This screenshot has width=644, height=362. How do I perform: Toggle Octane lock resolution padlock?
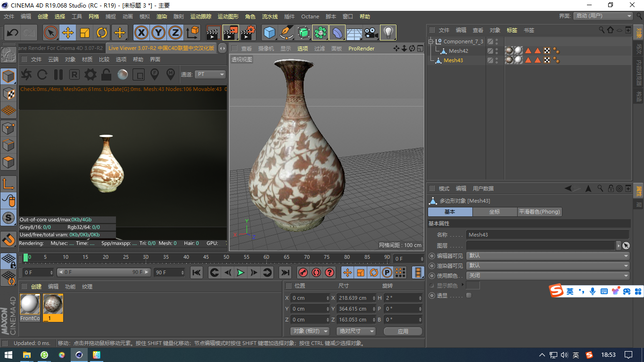[106, 74]
